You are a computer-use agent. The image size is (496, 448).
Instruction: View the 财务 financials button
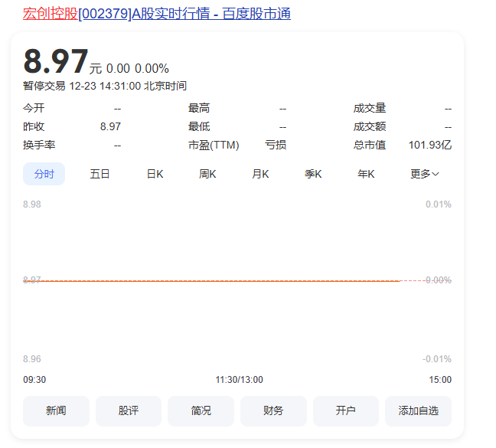click(273, 411)
